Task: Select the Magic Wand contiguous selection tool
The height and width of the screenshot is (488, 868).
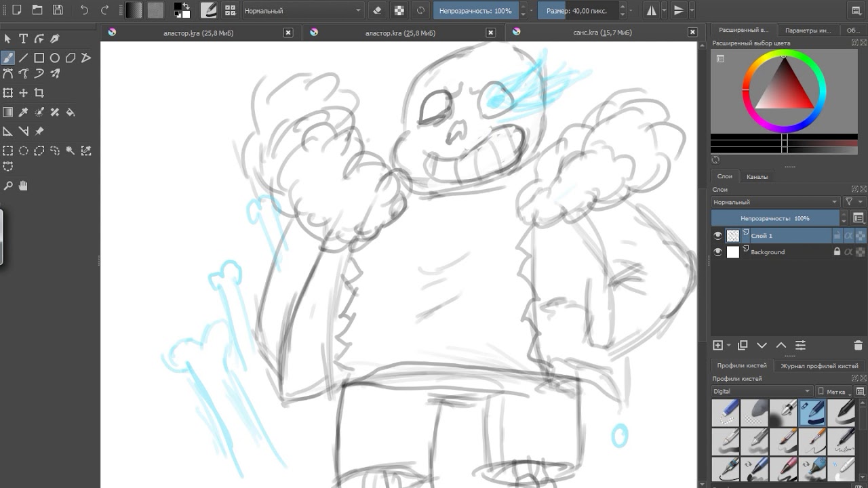Action: pyautogui.click(x=71, y=151)
